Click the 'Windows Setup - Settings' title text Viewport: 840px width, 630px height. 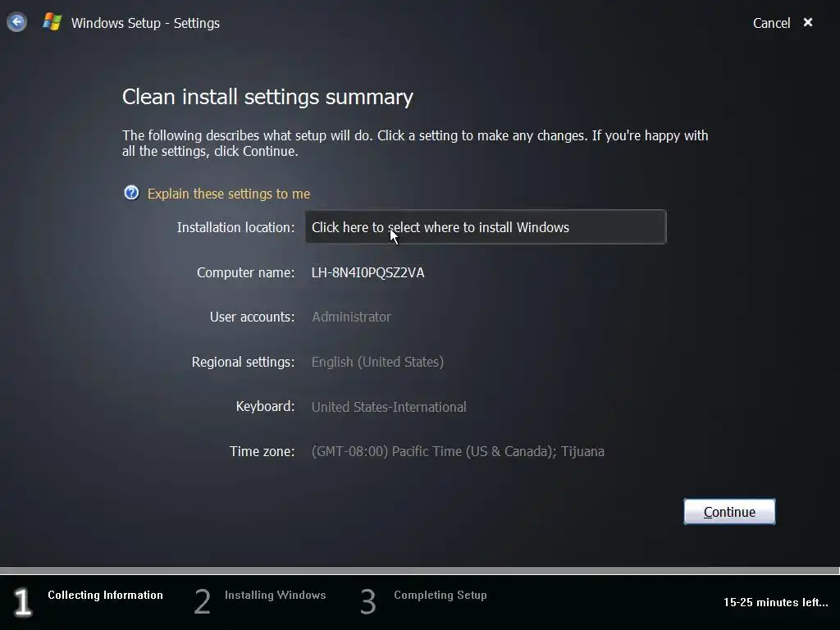[x=145, y=23]
